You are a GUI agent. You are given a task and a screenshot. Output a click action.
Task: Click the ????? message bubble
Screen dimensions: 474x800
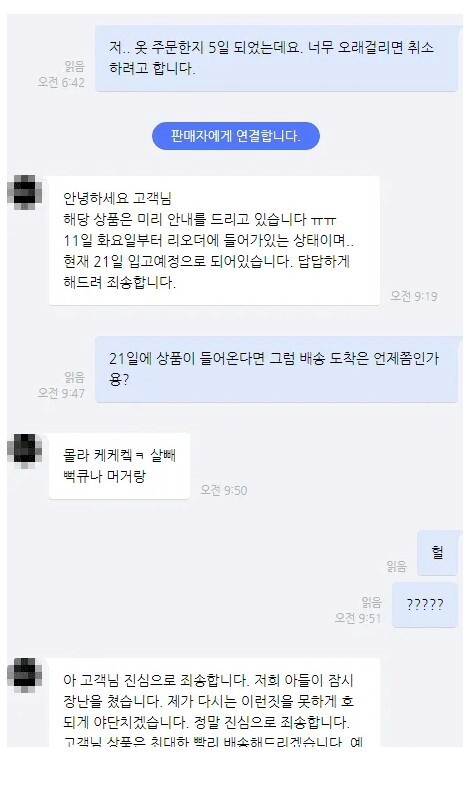click(425, 605)
